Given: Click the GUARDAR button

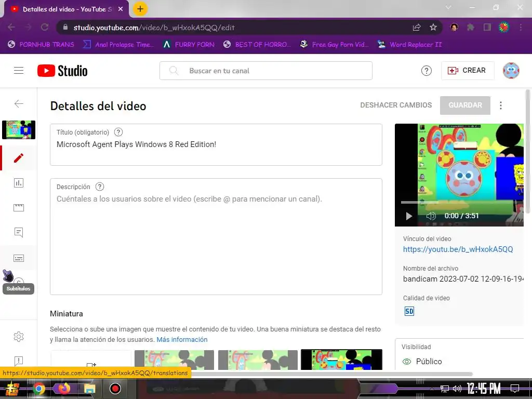Looking at the screenshot, I should pos(465,105).
